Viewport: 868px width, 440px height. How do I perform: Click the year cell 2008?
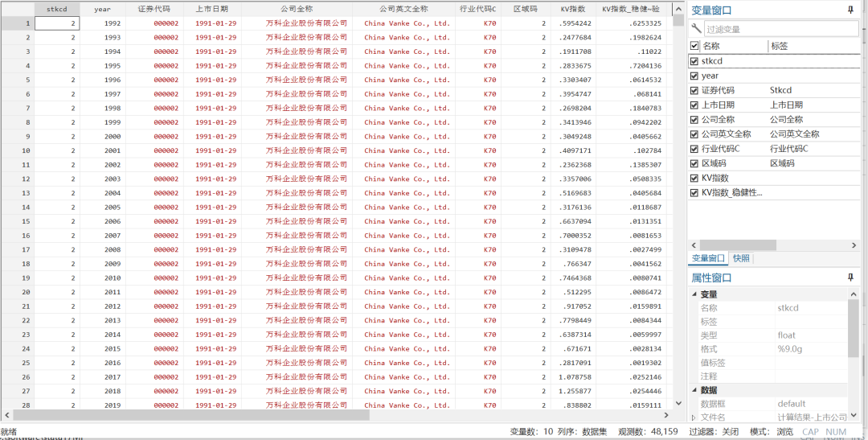[x=102, y=249]
